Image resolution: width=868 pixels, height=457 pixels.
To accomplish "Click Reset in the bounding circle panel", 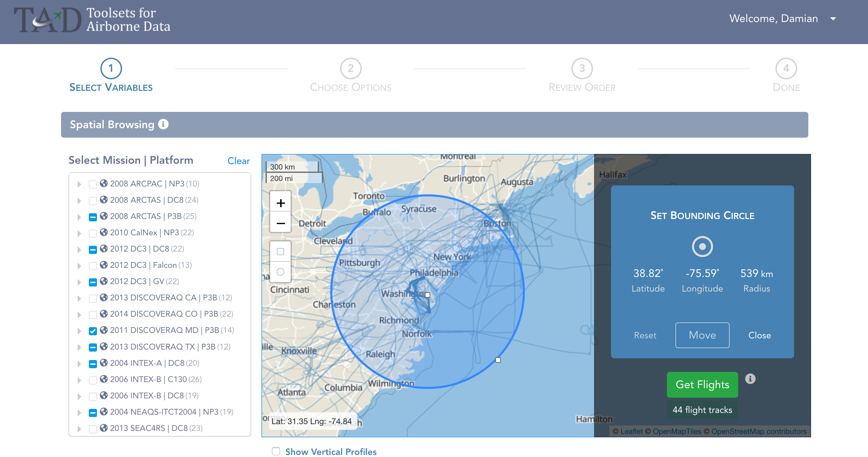I will pos(645,335).
